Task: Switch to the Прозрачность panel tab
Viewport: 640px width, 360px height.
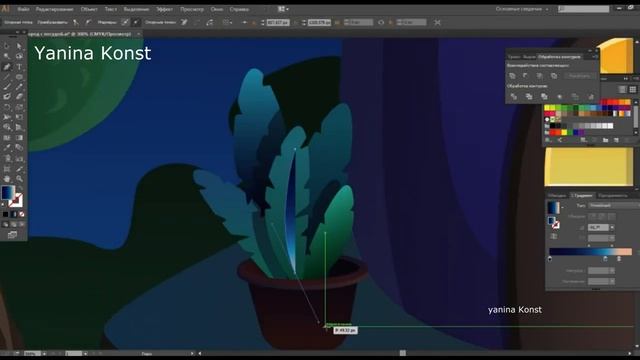Action: pyautogui.click(x=613, y=196)
